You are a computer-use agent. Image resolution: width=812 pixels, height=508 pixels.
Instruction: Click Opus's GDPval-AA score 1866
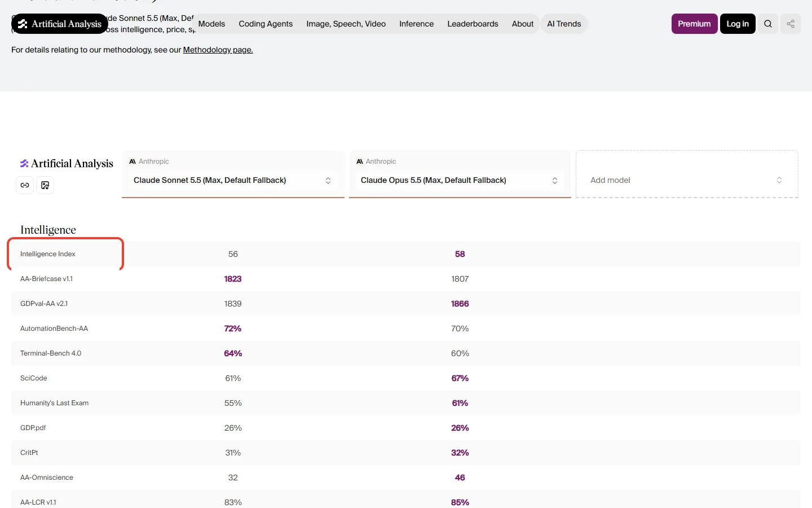pos(460,304)
